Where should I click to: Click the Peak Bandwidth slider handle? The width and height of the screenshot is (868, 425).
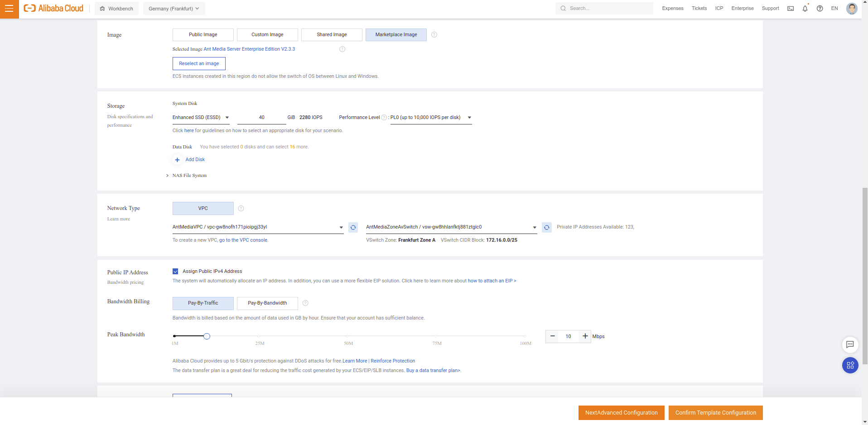(x=207, y=336)
